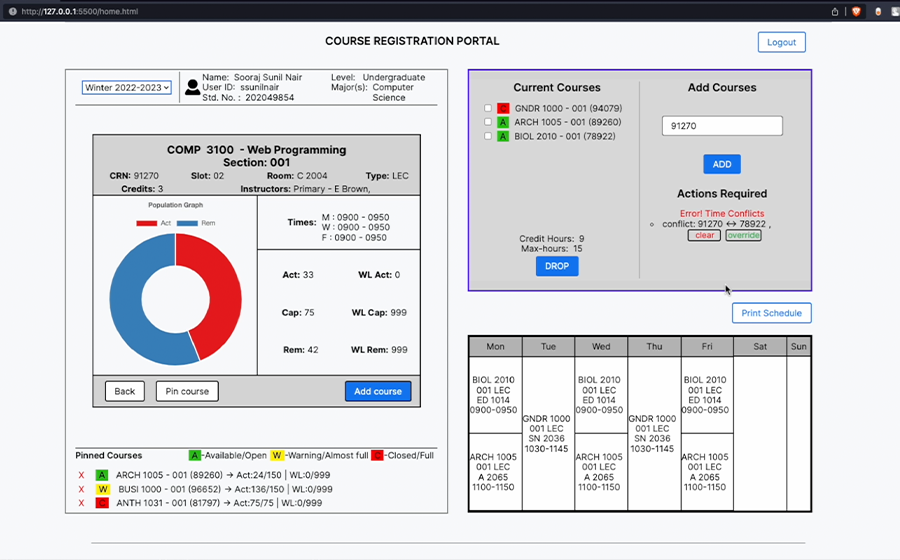Remove pinned ARCH 1005 with its X
The height and width of the screenshot is (560, 900).
coord(82,475)
